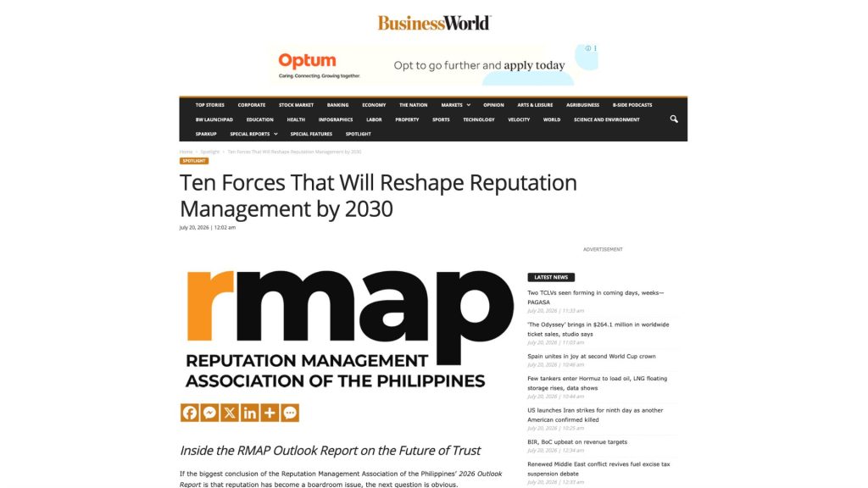Click the Home breadcrumb link
868x488 pixels.
(186, 152)
